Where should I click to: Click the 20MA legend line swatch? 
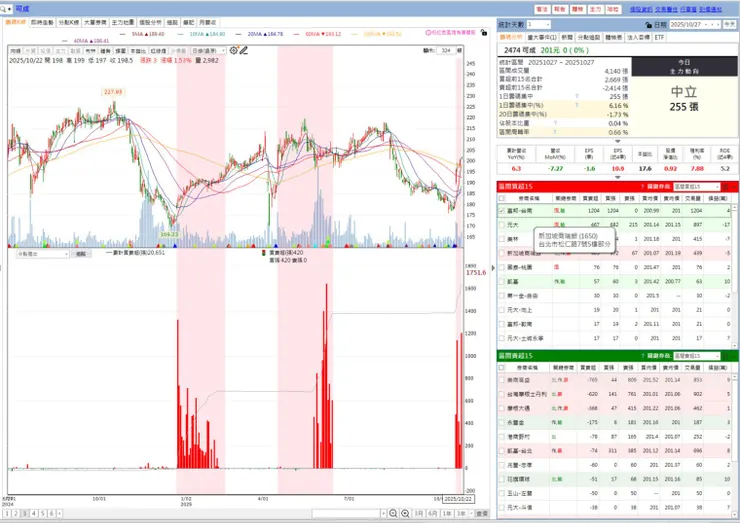click(x=238, y=34)
